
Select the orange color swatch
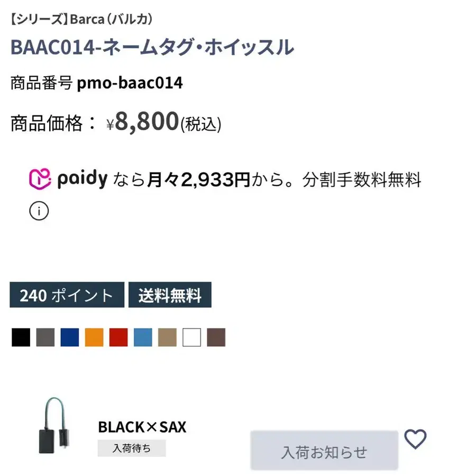(x=94, y=337)
